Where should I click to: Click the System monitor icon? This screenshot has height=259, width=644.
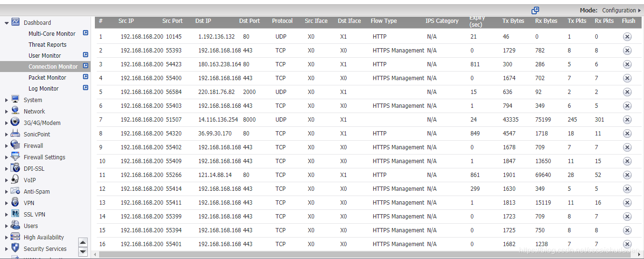pos(15,99)
